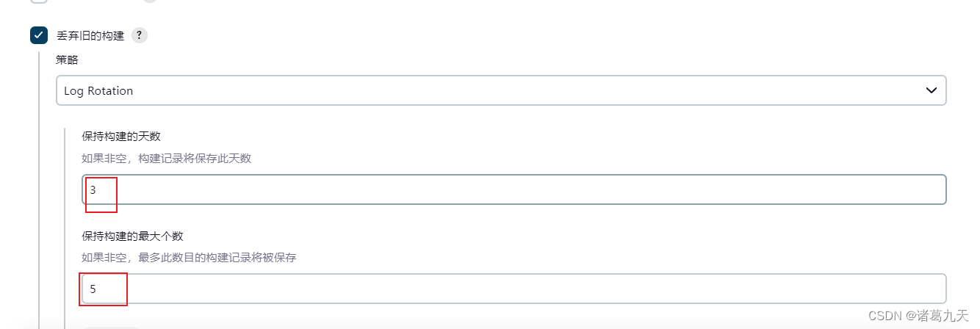Click description 如果非空，最多此数目的构建记录将被保存

(x=190, y=258)
